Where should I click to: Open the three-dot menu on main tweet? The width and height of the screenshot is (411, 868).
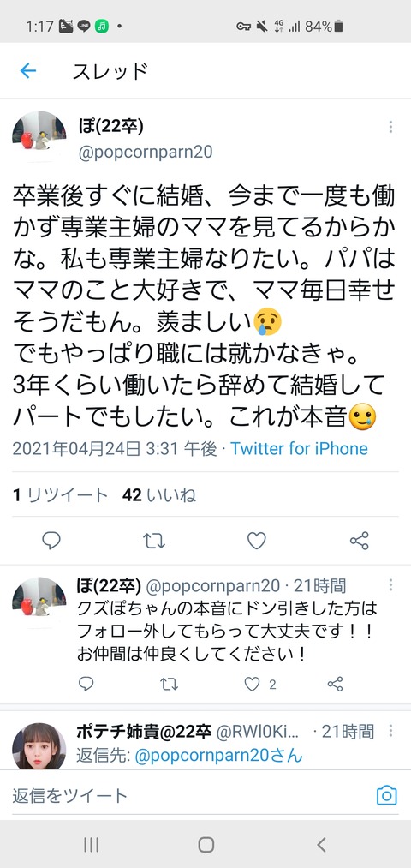(390, 128)
